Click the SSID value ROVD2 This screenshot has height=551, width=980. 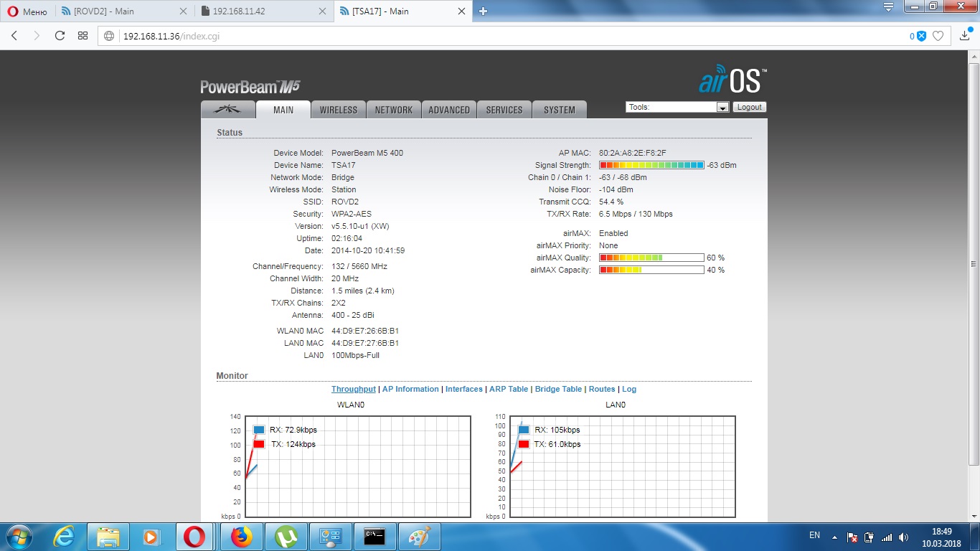tap(345, 202)
